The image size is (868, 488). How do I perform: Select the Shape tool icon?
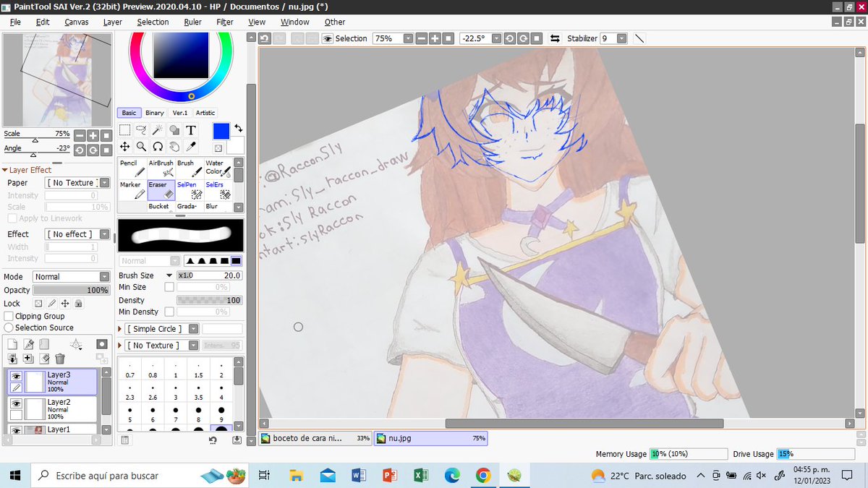pyautogui.click(x=174, y=130)
